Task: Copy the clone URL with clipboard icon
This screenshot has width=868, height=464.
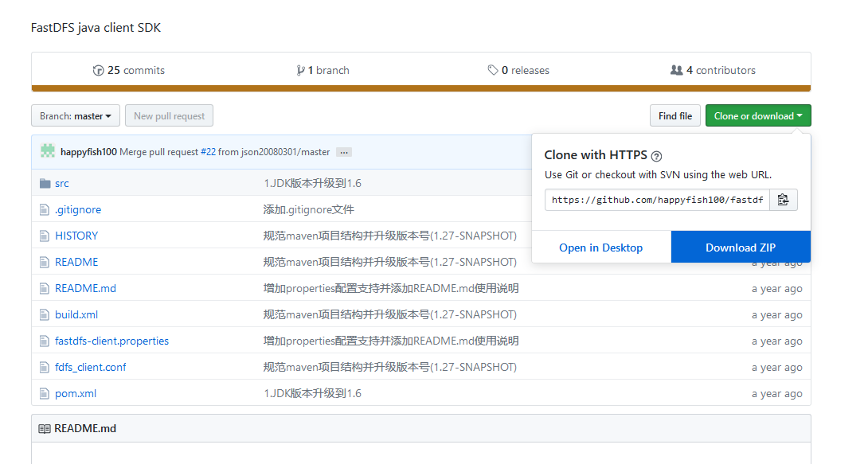Action: 784,200
